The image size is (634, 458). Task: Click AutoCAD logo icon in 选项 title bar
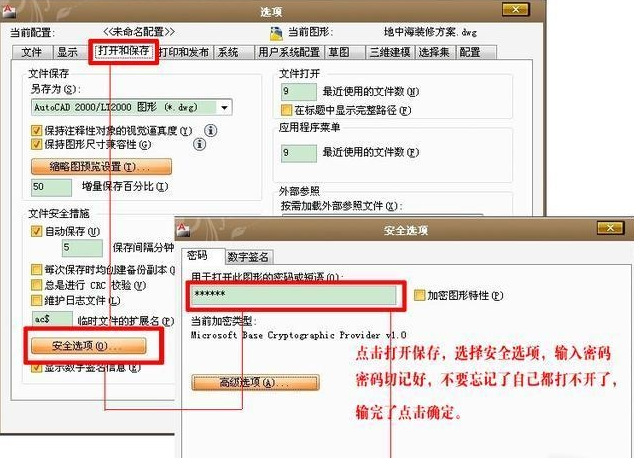8,11
